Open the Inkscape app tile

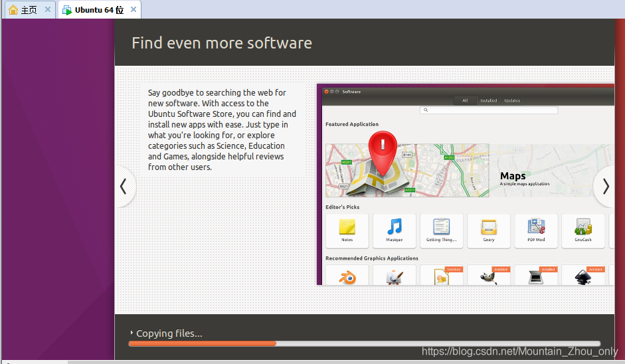pos(583,275)
